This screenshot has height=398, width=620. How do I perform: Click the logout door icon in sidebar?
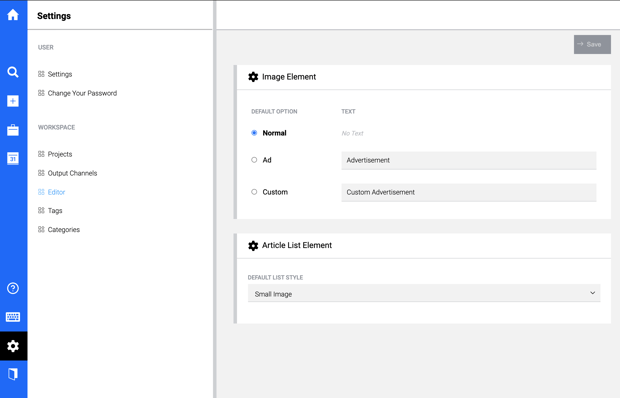[13, 374]
